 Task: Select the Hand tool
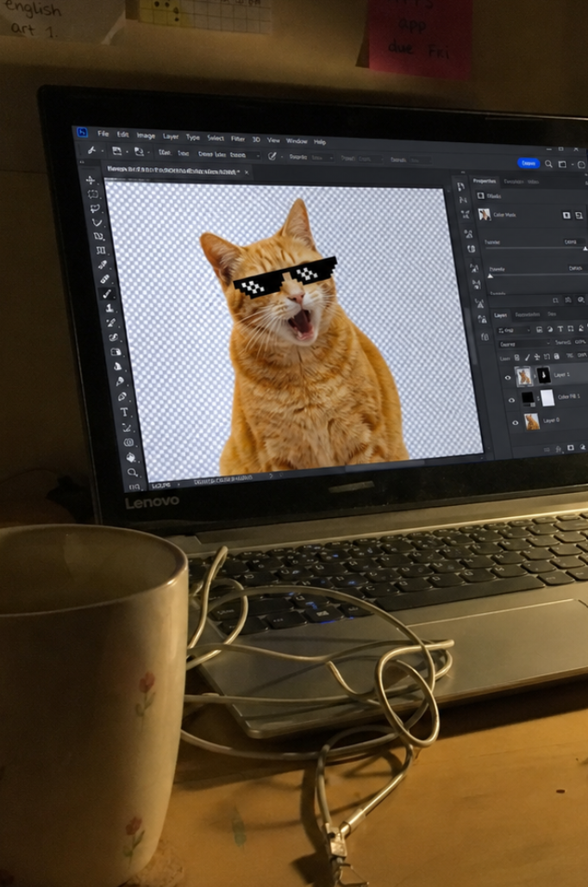[x=131, y=457]
